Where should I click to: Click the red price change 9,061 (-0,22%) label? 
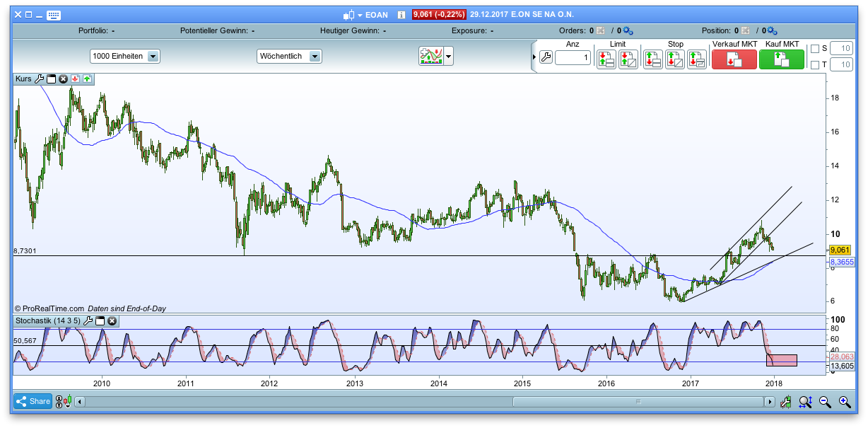pyautogui.click(x=439, y=15)
